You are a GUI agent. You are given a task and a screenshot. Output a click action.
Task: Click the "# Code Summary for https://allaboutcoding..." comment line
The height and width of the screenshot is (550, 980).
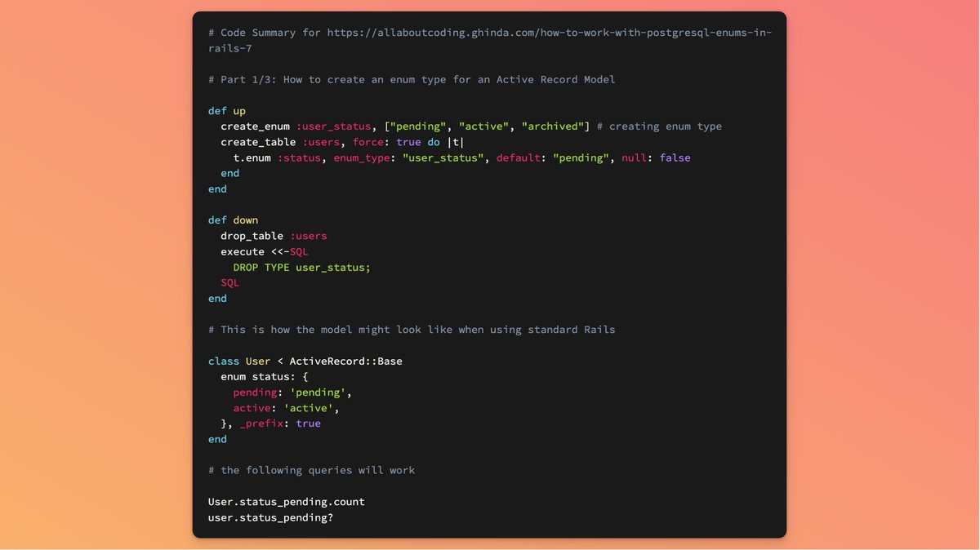pos(490,41)
